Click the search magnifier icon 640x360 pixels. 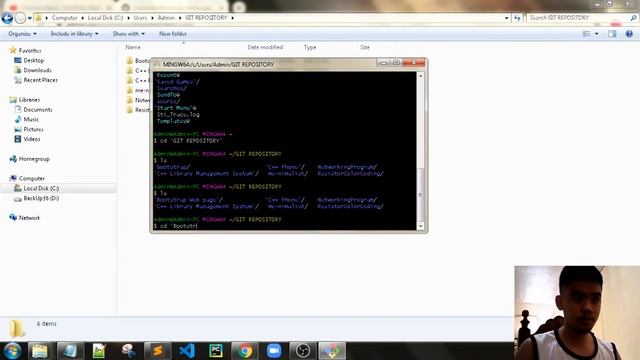(x=633, y=18)
